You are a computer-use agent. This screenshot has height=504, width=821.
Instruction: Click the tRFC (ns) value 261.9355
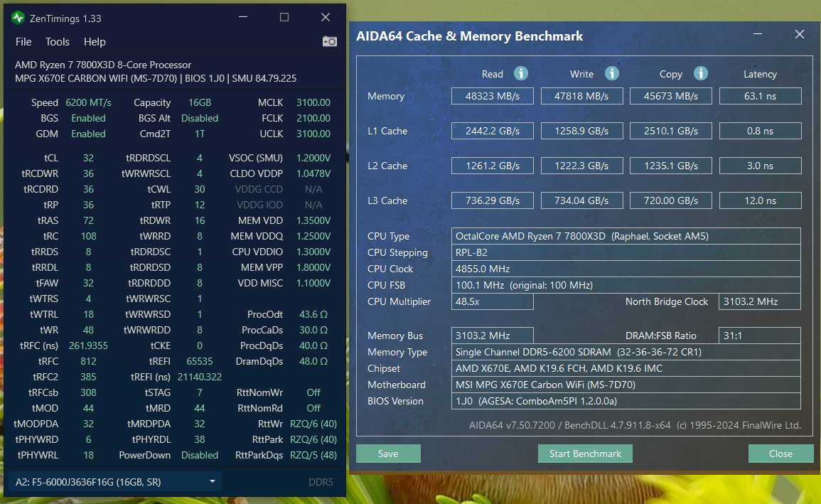click(x=88, y=345)
